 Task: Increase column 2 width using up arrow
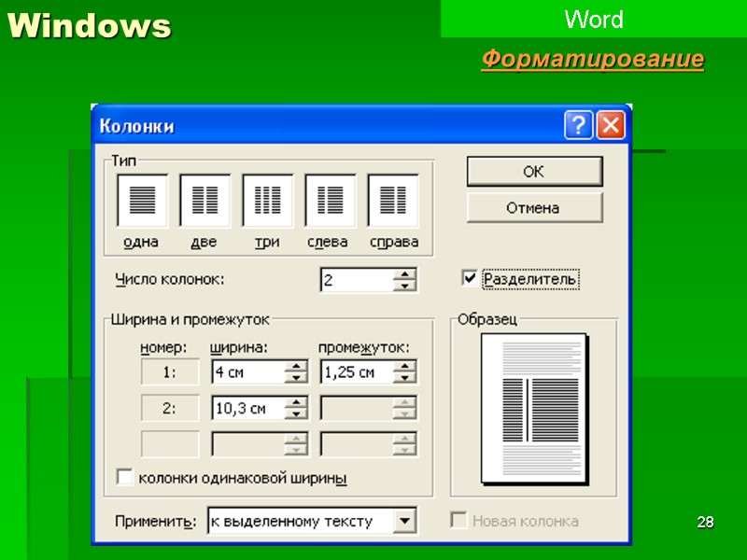click(x=296, y=403)
